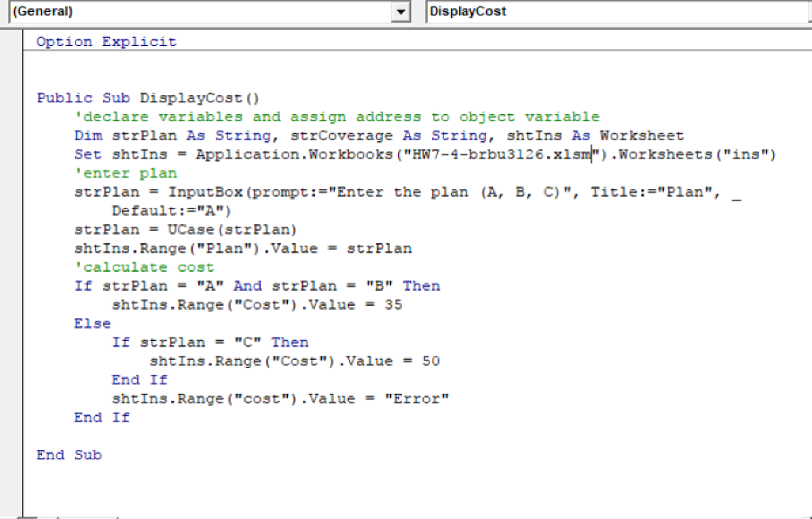
Task: Place cursor on the Default:="A") continuation line
Action: (170, 212)
